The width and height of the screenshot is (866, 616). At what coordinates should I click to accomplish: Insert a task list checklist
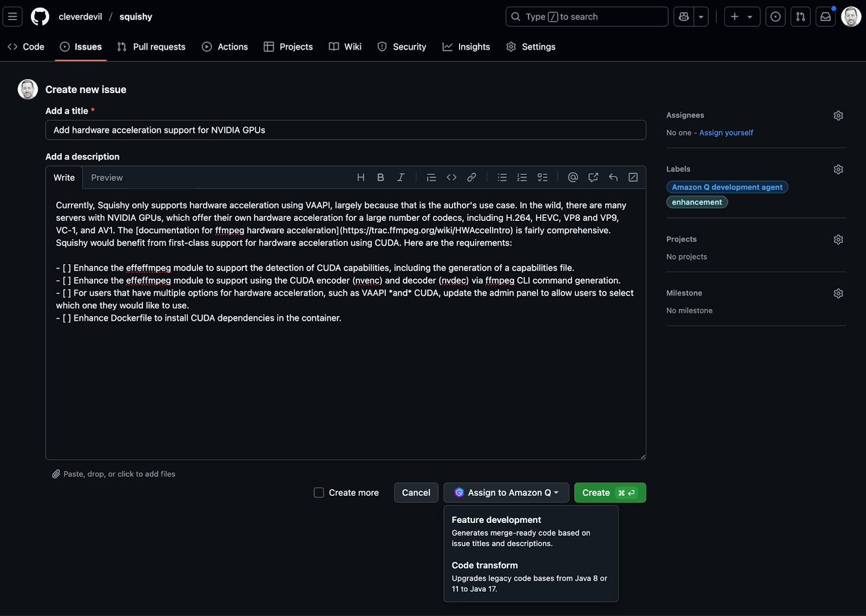(542, 177)
